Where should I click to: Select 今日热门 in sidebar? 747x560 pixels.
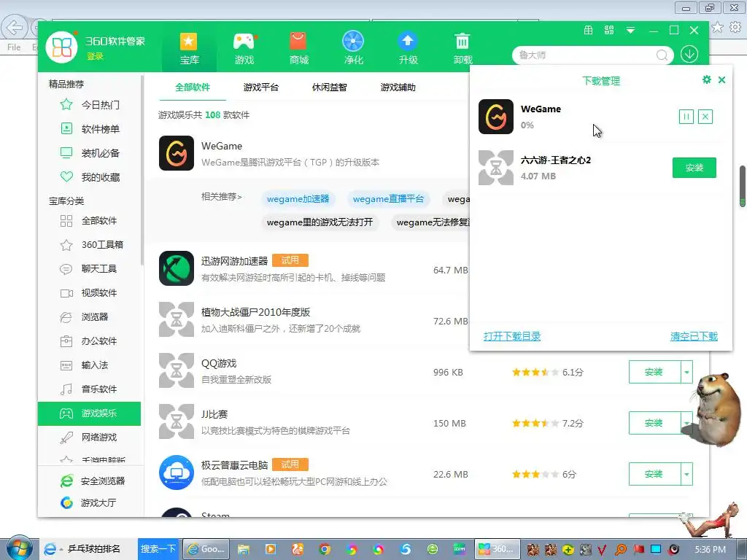pos(90,105)
